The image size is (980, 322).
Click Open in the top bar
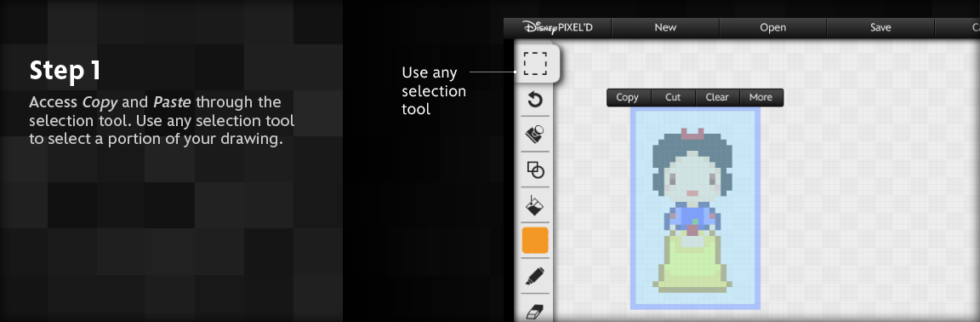point(773,27)
